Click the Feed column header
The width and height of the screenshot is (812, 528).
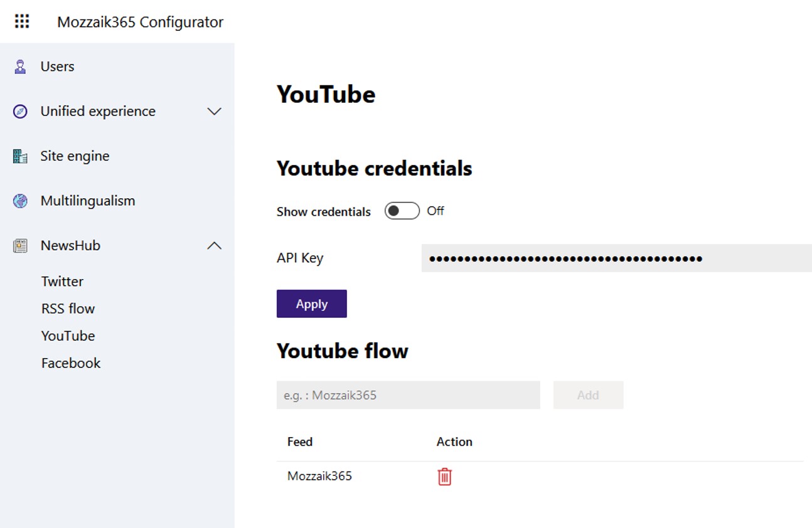(300, 441)
